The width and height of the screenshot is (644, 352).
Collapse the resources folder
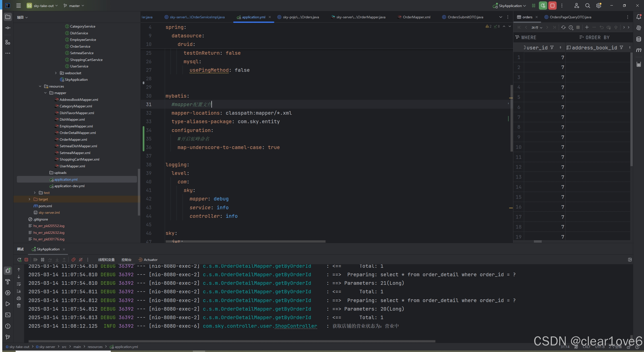tap(40, 86)
